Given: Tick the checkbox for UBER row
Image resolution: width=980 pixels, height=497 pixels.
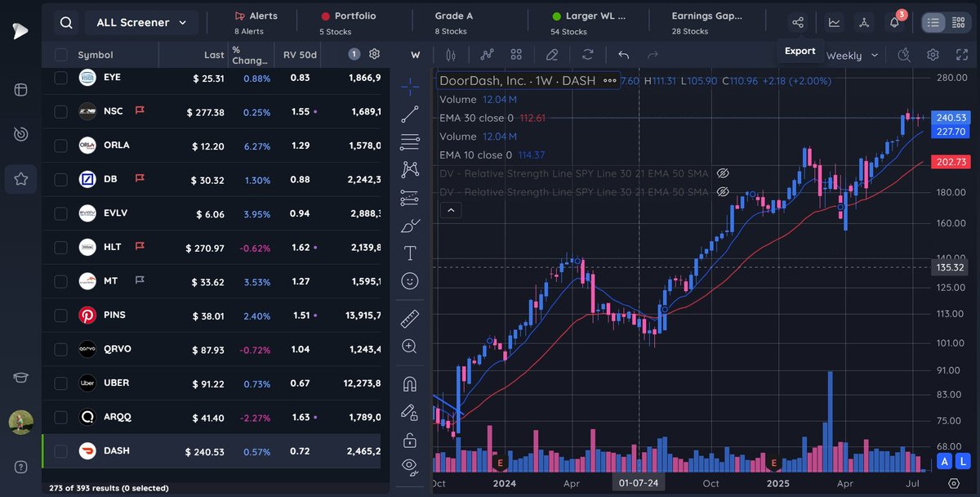Looking at the screenshot, I should pos(61,383).
